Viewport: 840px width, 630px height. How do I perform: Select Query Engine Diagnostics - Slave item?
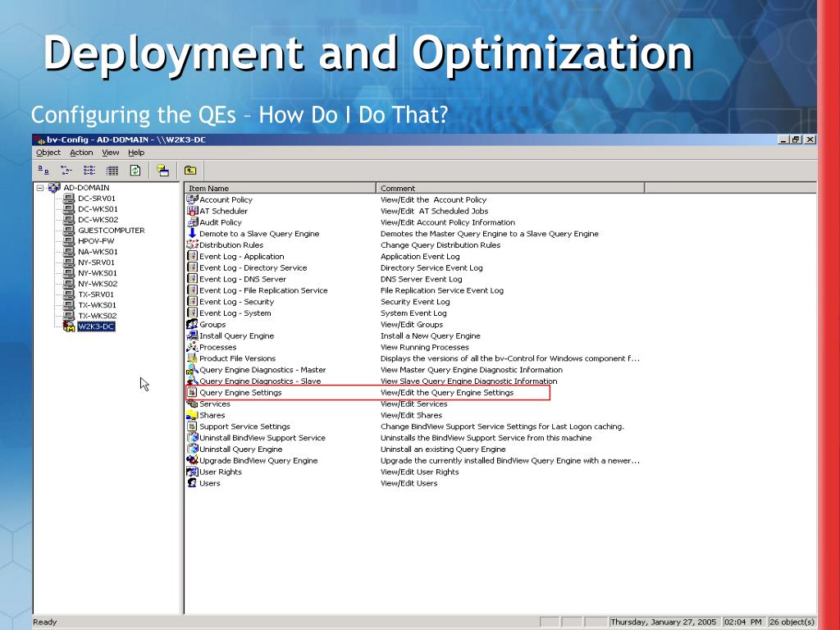click(260, 381)
